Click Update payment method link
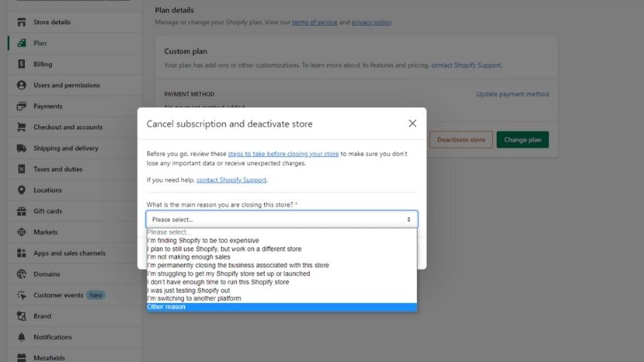The width and height of the screenshot is (644, 362). click(512, 94)
